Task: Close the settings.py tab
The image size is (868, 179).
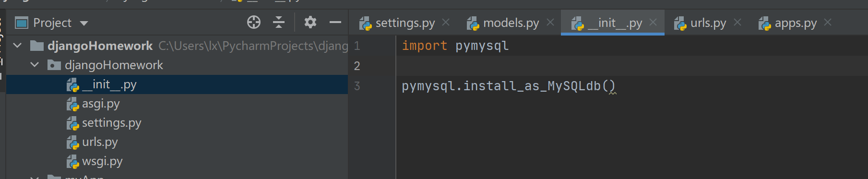Action: tap(446, 22)
